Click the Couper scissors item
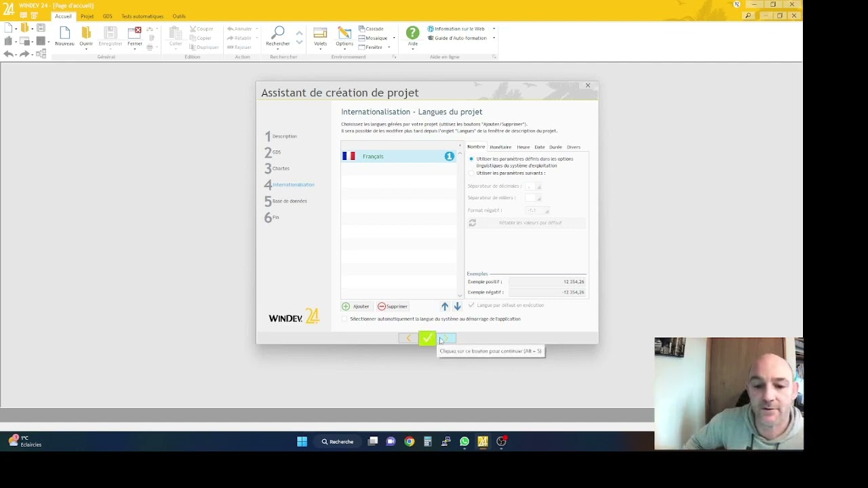Viewport: 868px width, 488px height. pos(201,29)
